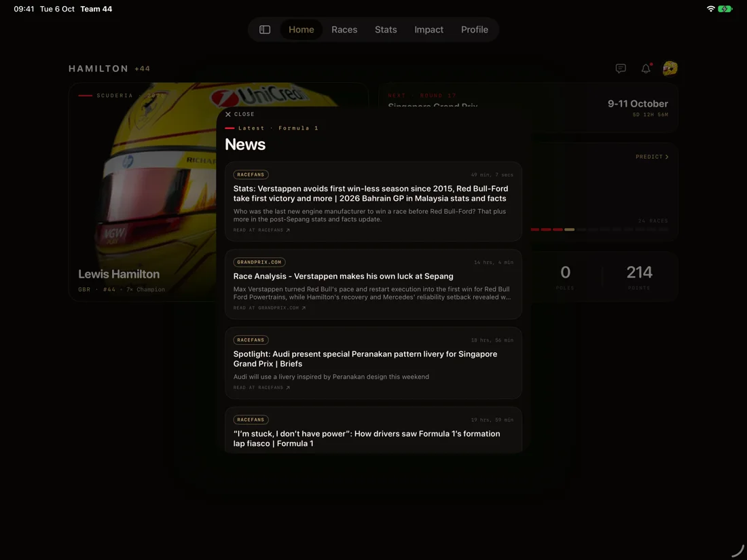
Task: Click the Wi-Fi status icon
Action: click(710, 9)
